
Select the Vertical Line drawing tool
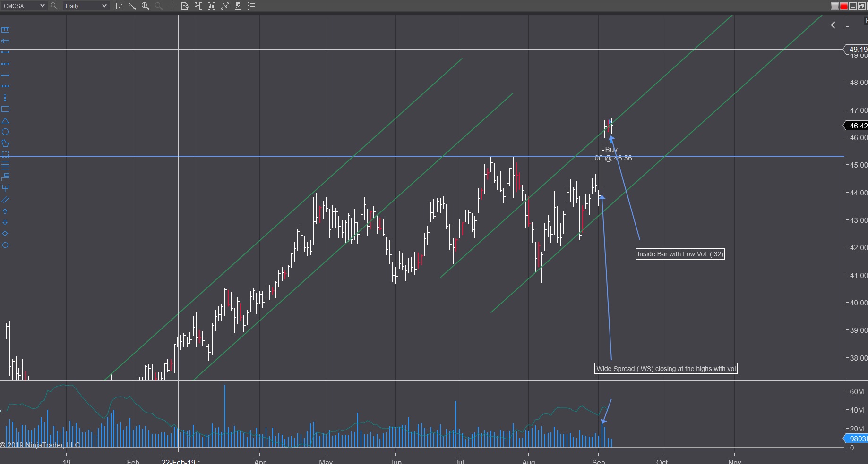[5, 98]
